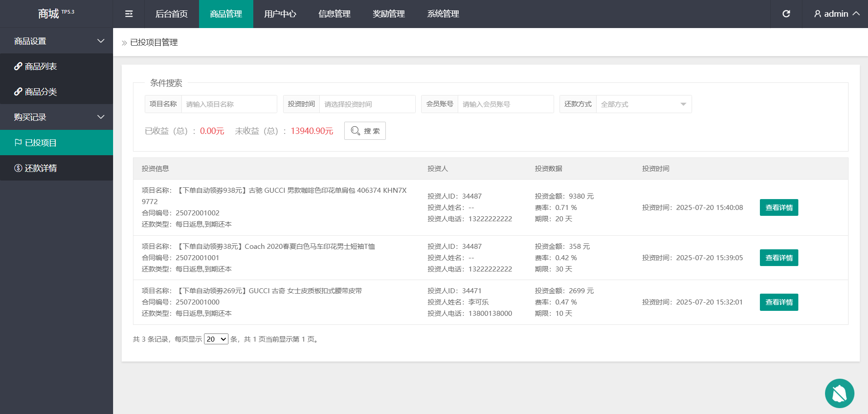Toggle the sidebar collapse hamburger icon

[129, 14]
